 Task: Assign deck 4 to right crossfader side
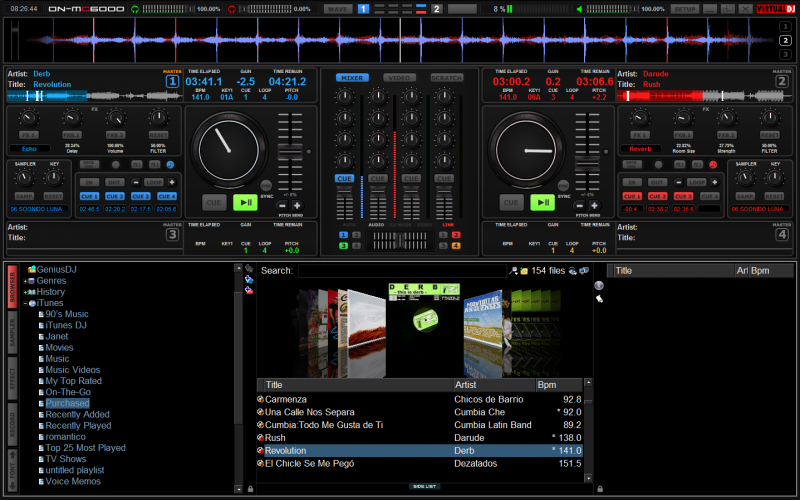(x=456, y=246)
